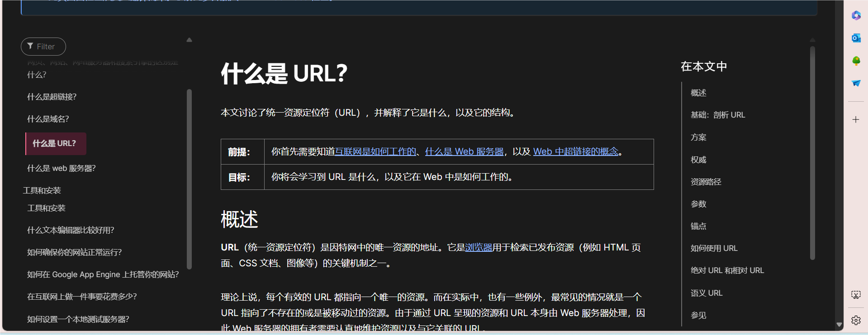Open the 什么是域名? sidebar page

click(x=48, y=119)
